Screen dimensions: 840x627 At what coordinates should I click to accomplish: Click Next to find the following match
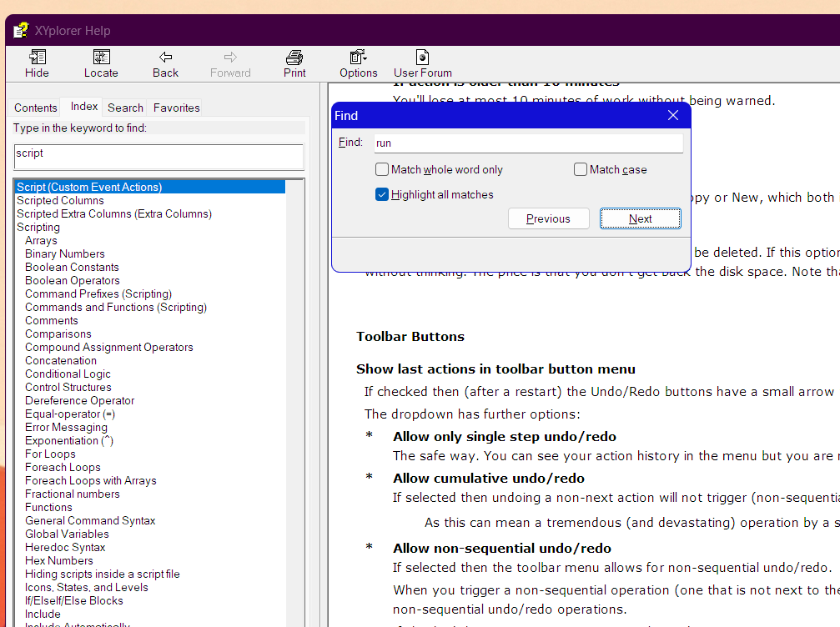coord(640,218)
